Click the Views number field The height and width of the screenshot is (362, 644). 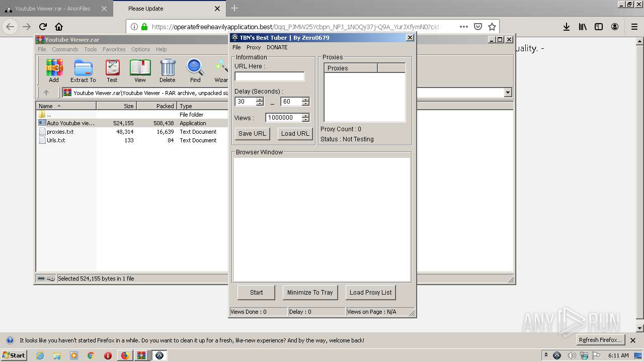click(284, 118)
